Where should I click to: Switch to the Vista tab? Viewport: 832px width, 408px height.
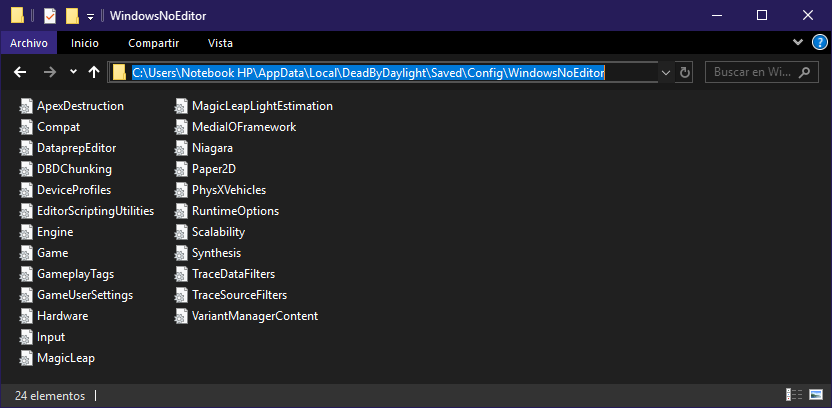tap(220, 43)
